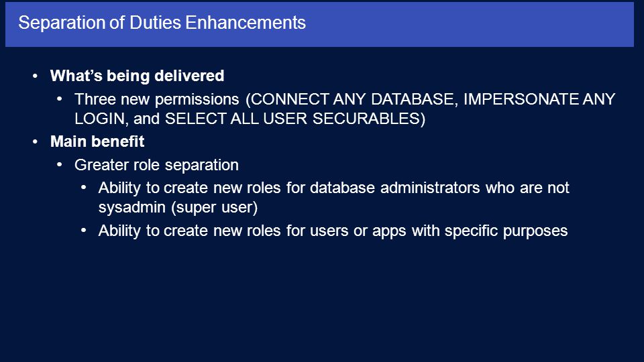Click the blue title banner's empty right area
The height and width of the screenshot is (362, 644).
click(x=472, y=24)
